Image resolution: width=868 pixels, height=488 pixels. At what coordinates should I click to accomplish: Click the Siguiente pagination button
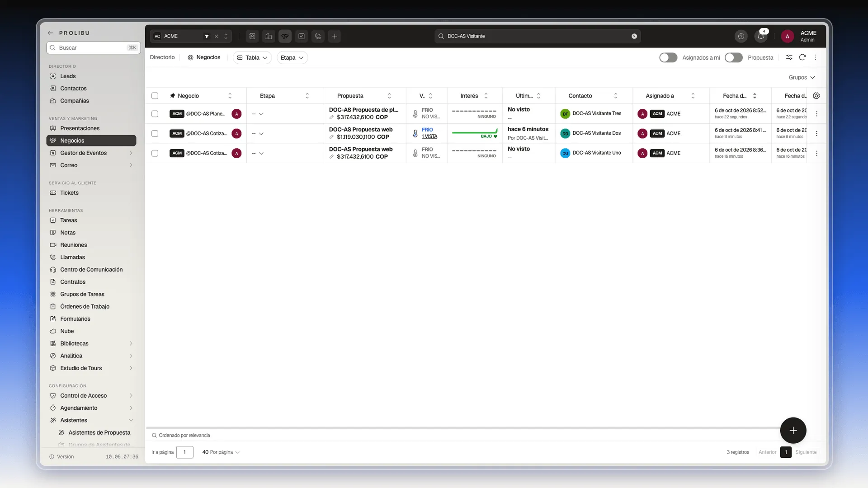point(806,452)
